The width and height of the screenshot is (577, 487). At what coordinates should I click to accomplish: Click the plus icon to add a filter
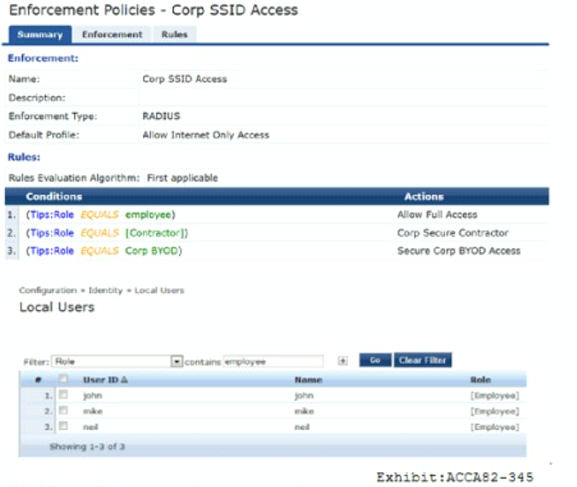(343, 361)
